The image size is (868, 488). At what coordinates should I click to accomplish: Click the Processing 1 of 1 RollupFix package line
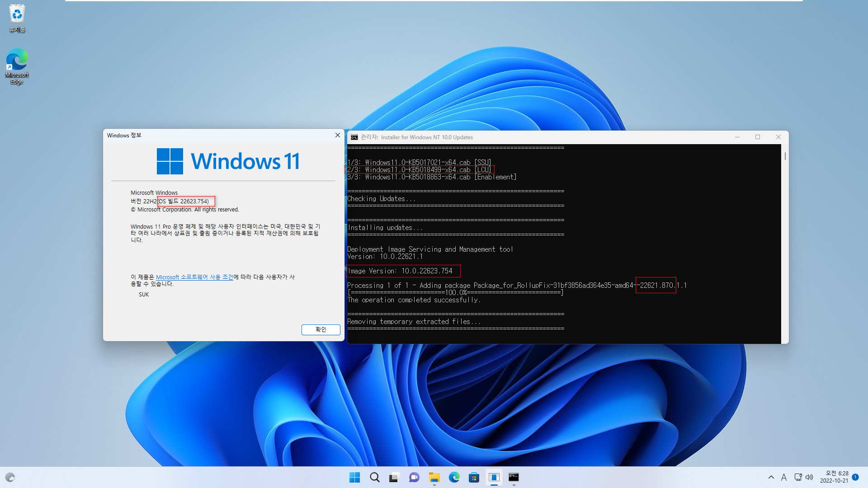(517, 286)
